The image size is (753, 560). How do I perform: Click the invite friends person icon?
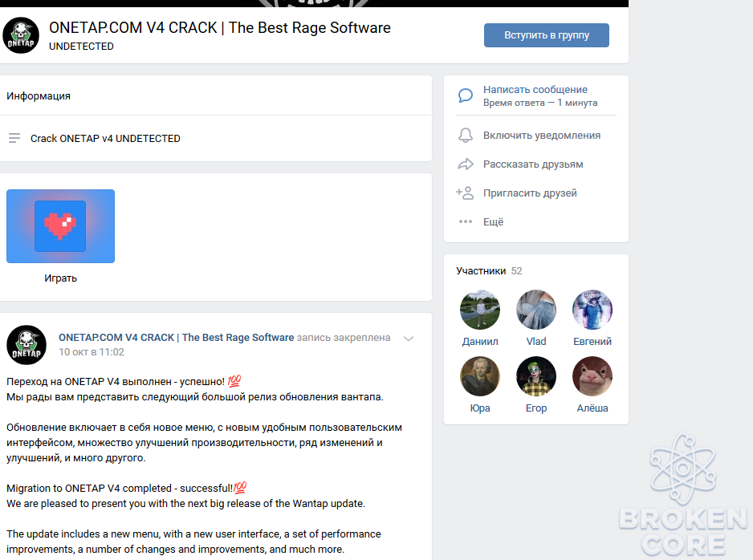(x=465, y=193)
